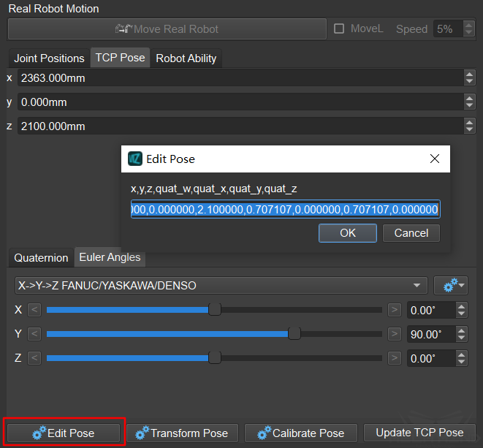
Task: Step down the Y angle spinner
Action: pos(461,338)
